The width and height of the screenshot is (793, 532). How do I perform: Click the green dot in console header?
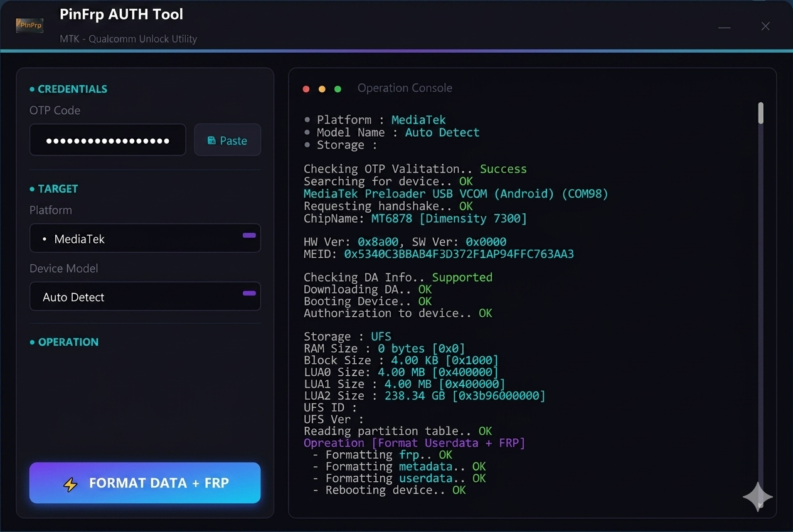[338, 89]
